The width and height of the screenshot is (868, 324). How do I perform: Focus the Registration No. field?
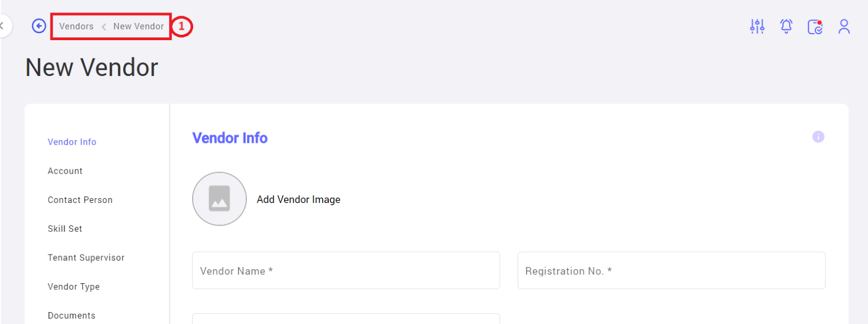(671, 270)
